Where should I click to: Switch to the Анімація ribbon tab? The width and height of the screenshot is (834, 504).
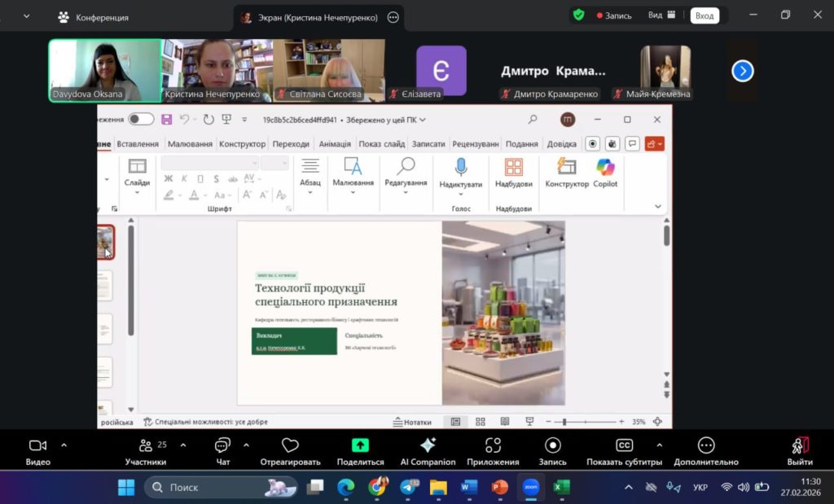tap(335, 144)
